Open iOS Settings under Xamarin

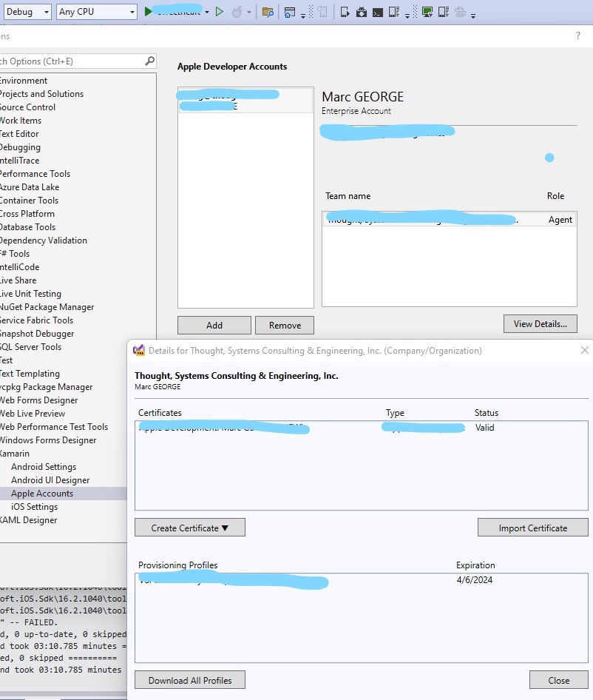(x=34, y=507)
